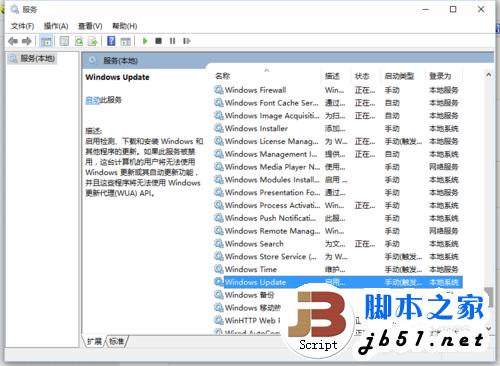Screen dimensions: 500x366
Task: Open the 帮助(H) menu
Action: [x=125, y=26]
